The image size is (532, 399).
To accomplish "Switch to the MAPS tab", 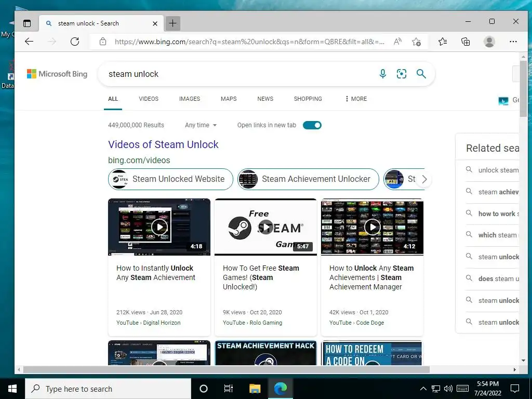I will point(229,99).
